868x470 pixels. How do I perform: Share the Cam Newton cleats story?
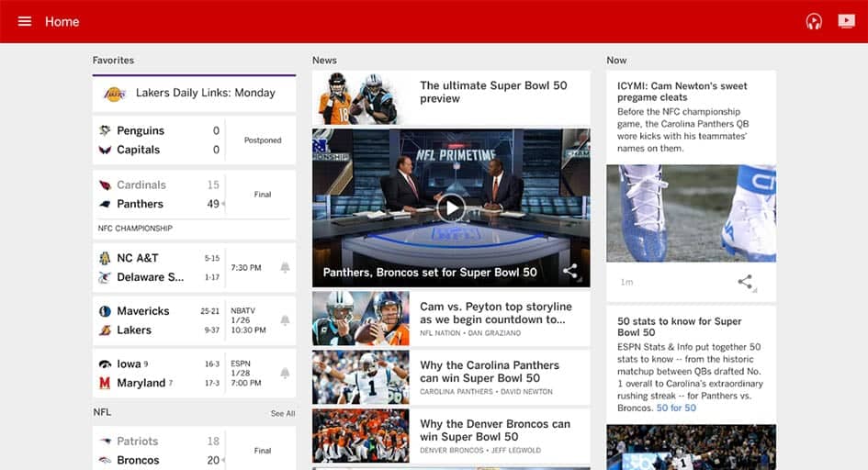(746, 282)
